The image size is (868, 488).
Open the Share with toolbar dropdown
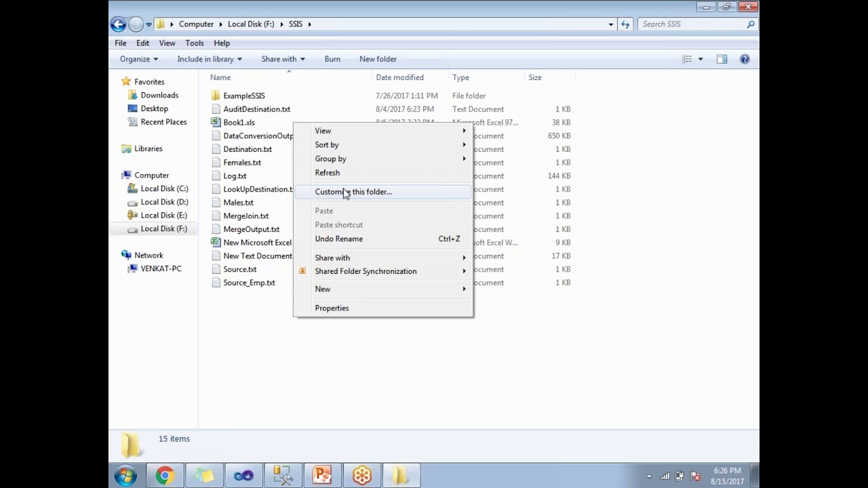tap(283, 59)
